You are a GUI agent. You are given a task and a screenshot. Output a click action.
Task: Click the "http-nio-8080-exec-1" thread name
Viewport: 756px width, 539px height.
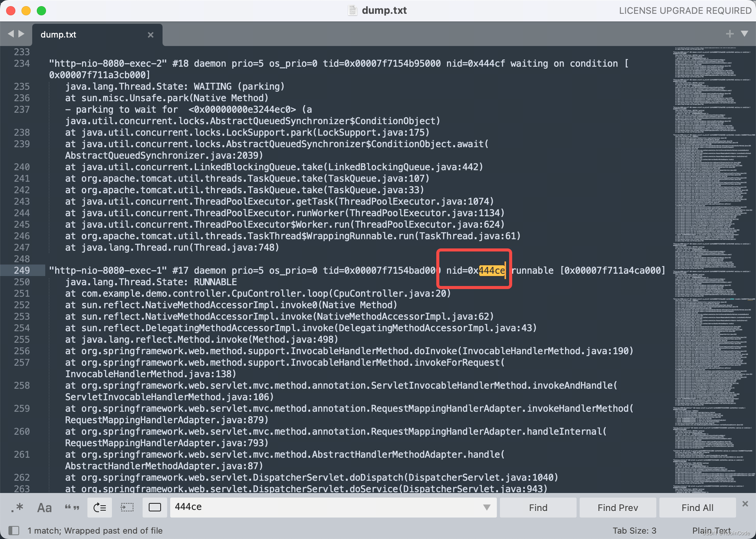click(x=108, y=270)
